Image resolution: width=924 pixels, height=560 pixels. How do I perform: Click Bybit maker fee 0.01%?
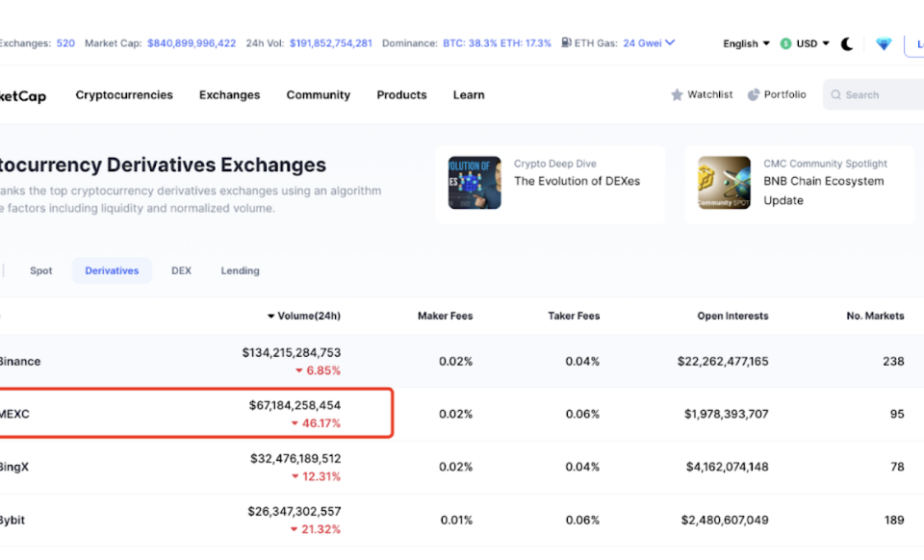click(x=456, y=520)
